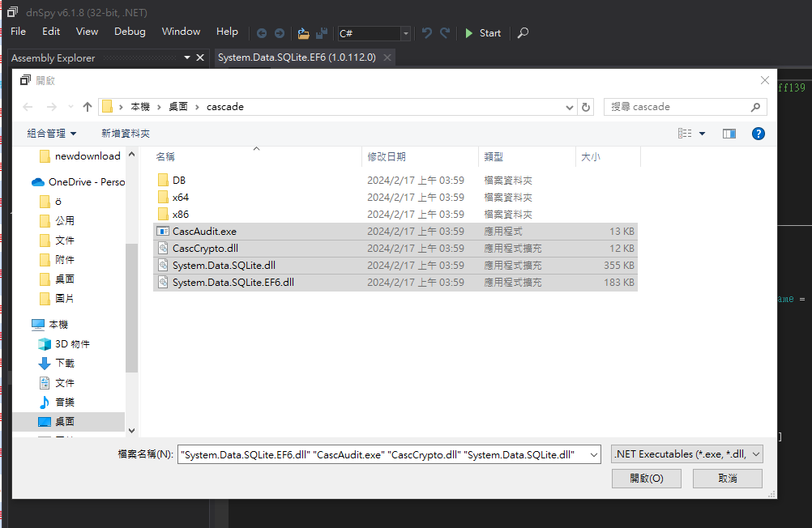The image size is (812, 528).
Task: Select OneDrive - Personal in sidebar
Action: pyautogui.click(x=78, y=182)
